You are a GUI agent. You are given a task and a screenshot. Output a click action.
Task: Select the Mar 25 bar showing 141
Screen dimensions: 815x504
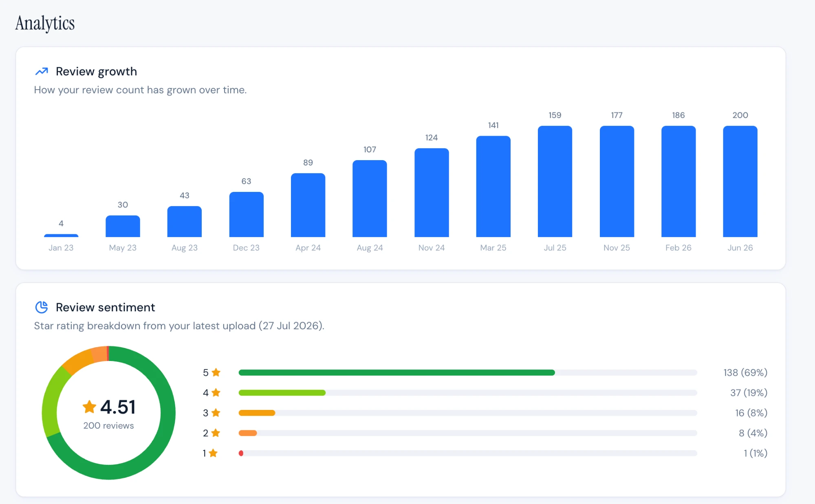(x=493, y=187)
